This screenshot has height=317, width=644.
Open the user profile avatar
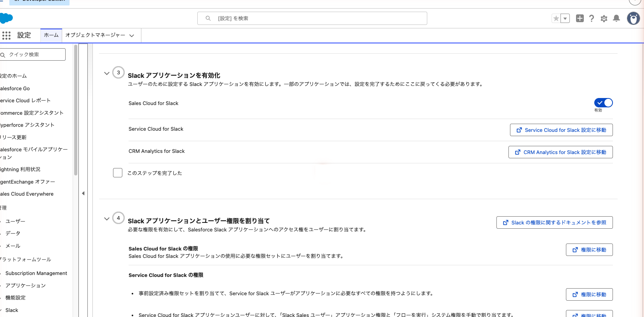coord(634,18)
